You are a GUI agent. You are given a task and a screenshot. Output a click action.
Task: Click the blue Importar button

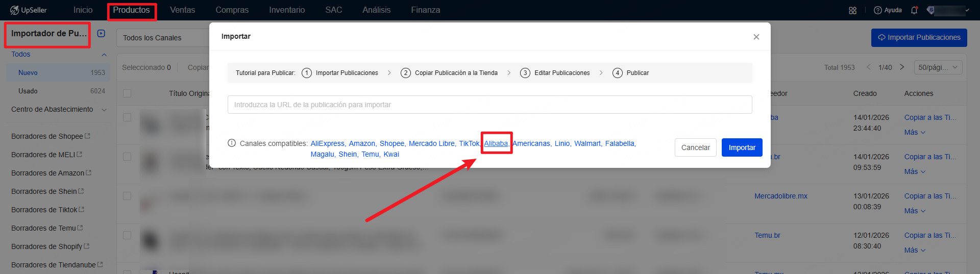pyautogui.click(x=742, y=147)
